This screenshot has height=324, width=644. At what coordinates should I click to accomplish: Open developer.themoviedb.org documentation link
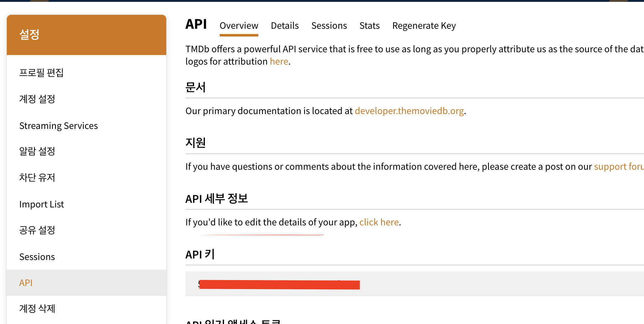pos(409,111)
